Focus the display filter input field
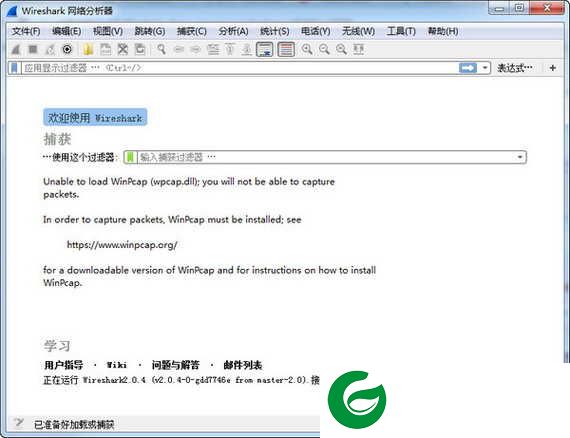Viewport: 570px width, 438px height. 240,68
